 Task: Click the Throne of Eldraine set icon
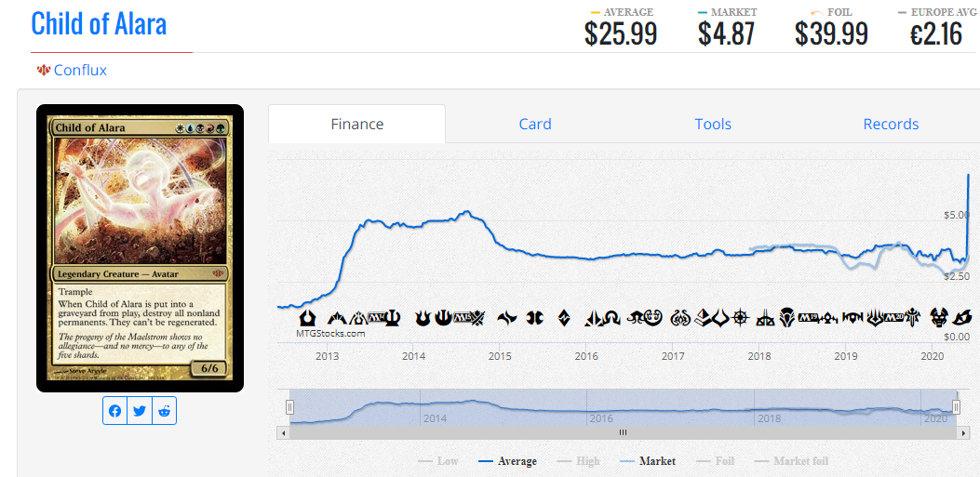click(913, 318)
